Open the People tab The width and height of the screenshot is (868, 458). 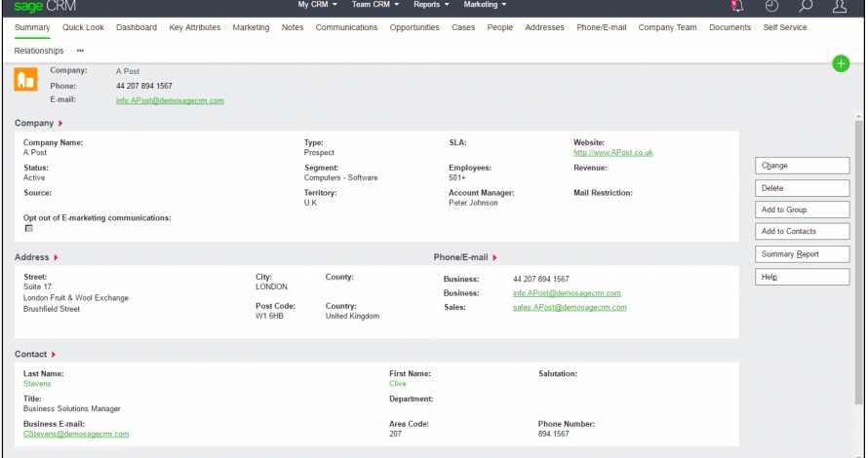(x=500, y=27)
